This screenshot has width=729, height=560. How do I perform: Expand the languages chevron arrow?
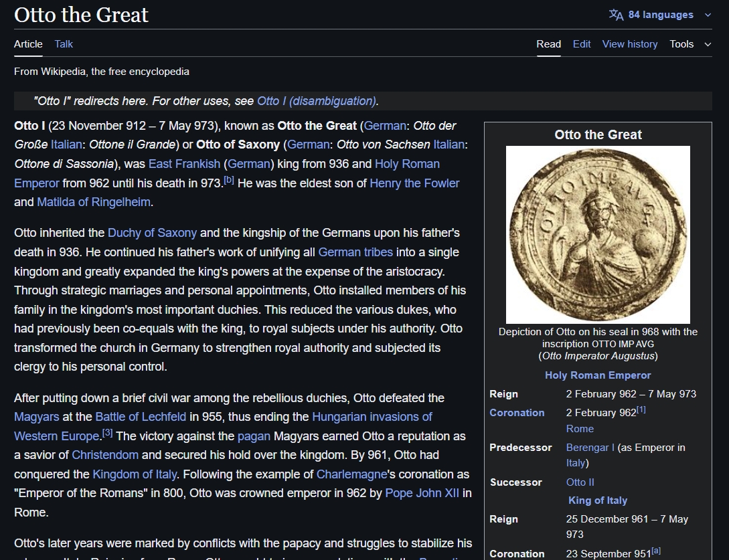pyautogui.click(x=708, y=15)
